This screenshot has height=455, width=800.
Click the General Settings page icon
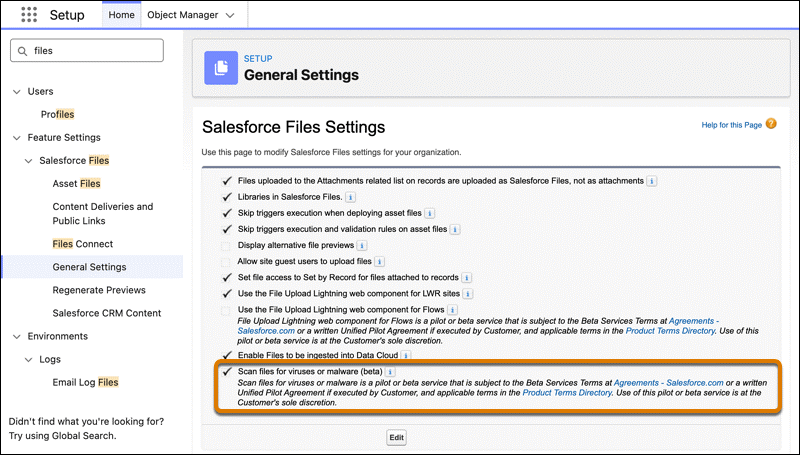[221, 67]
